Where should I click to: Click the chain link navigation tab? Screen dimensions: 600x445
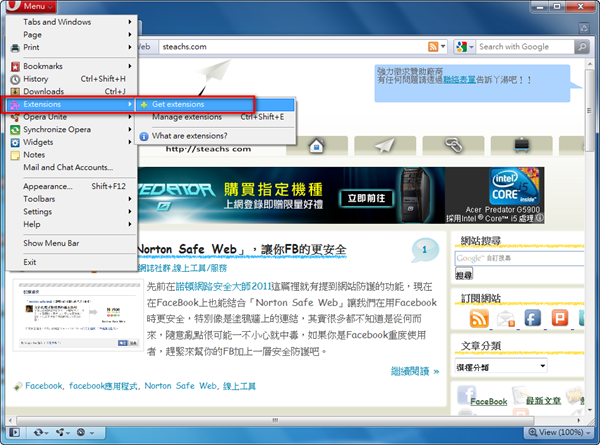tap(453, 145)
